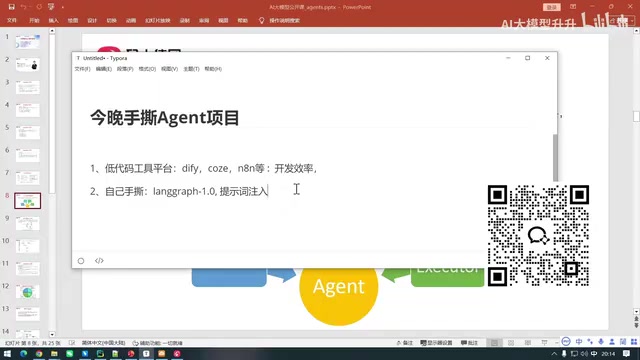Click the Redo icon in PowerPoint's quick access toolbar

click(39, 7)
